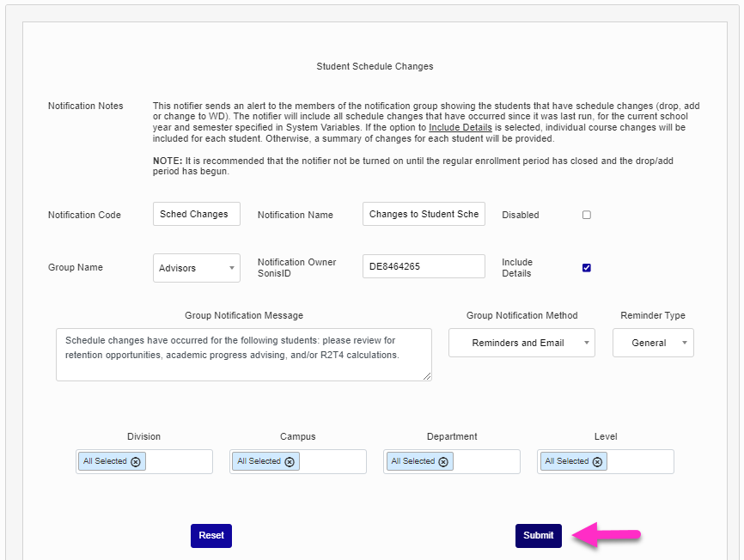Grab the message textarea resize handle
This screenshot has width=744, height=560.
tap(428, 376)
